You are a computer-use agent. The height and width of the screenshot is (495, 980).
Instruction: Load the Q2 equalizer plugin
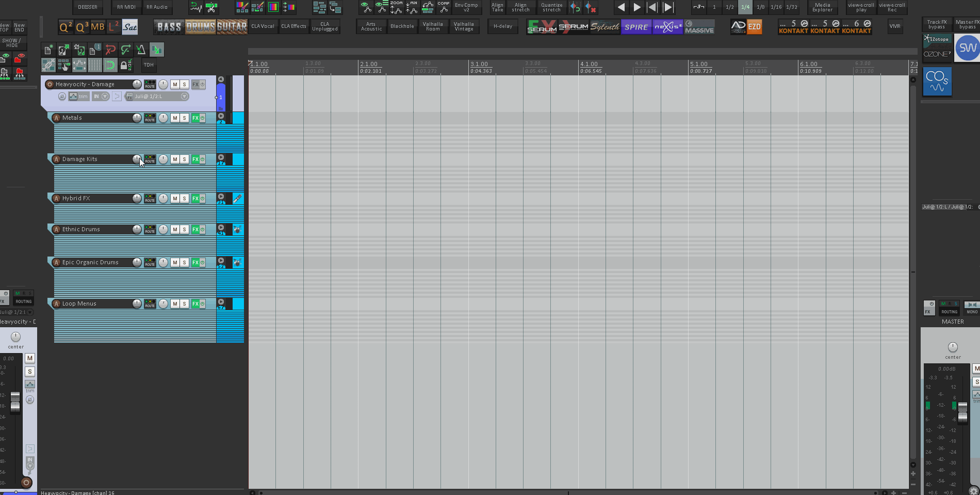click(x=66, y=27)
